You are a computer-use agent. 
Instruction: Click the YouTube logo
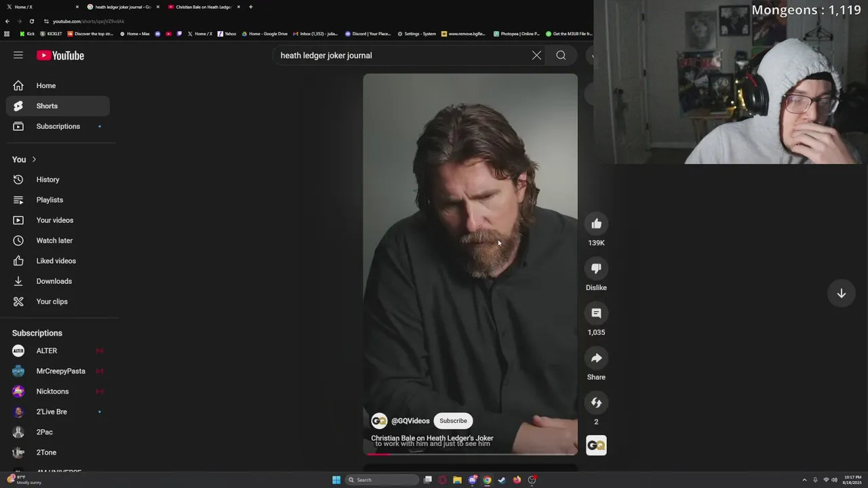pos(60,56)
